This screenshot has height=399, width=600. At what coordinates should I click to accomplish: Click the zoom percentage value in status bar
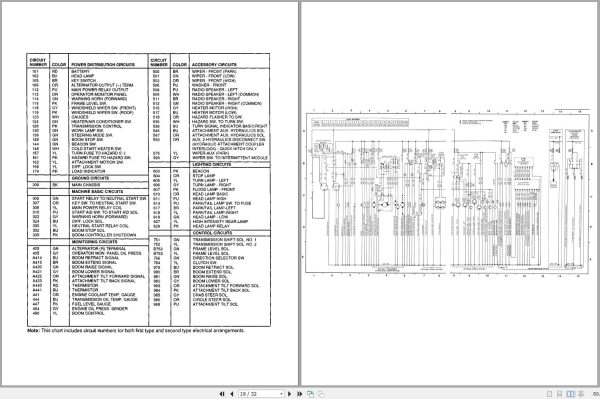point(596,394)
